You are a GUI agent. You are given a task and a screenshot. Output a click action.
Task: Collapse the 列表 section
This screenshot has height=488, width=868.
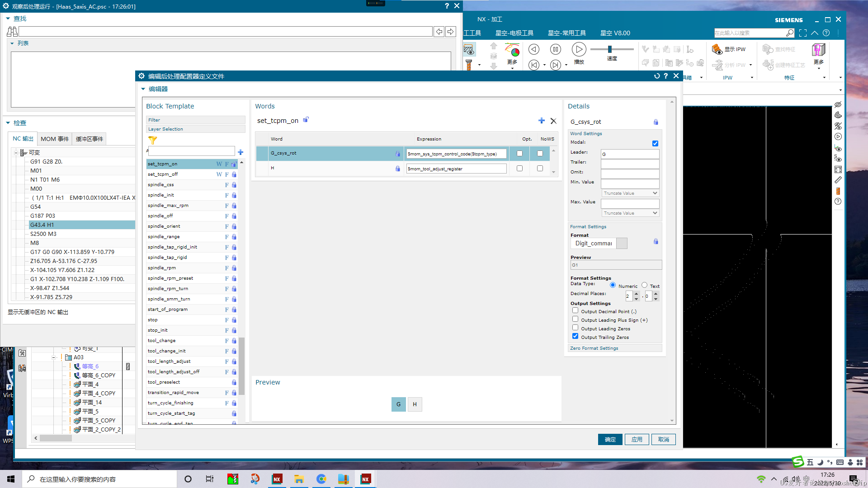pyautogui.click(x=12, y=43)
